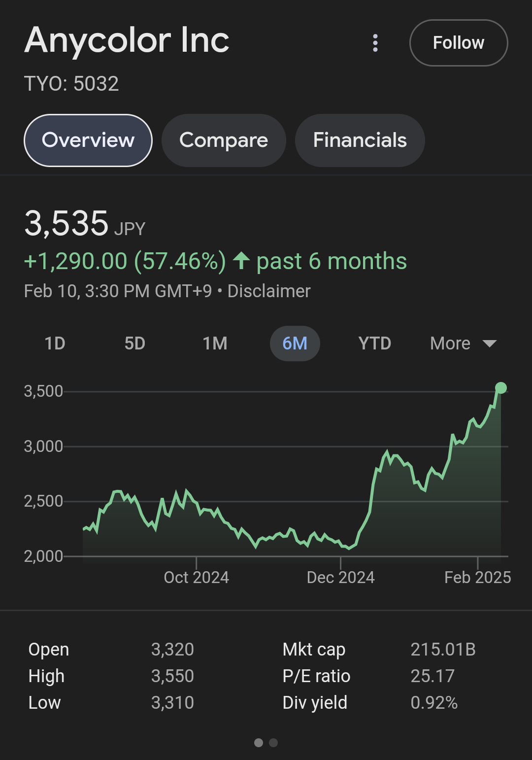Click the 3,535 JPY current price
The height and width of the screenshot is (760, 532).
(x=66, y=224)
